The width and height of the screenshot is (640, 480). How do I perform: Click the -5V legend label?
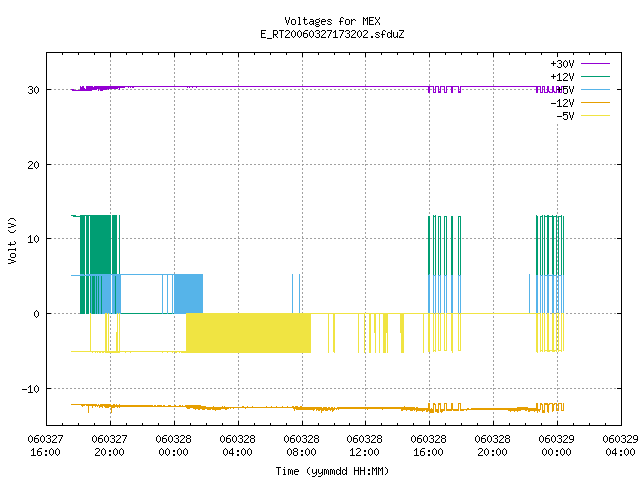click(x=565, y=116)
